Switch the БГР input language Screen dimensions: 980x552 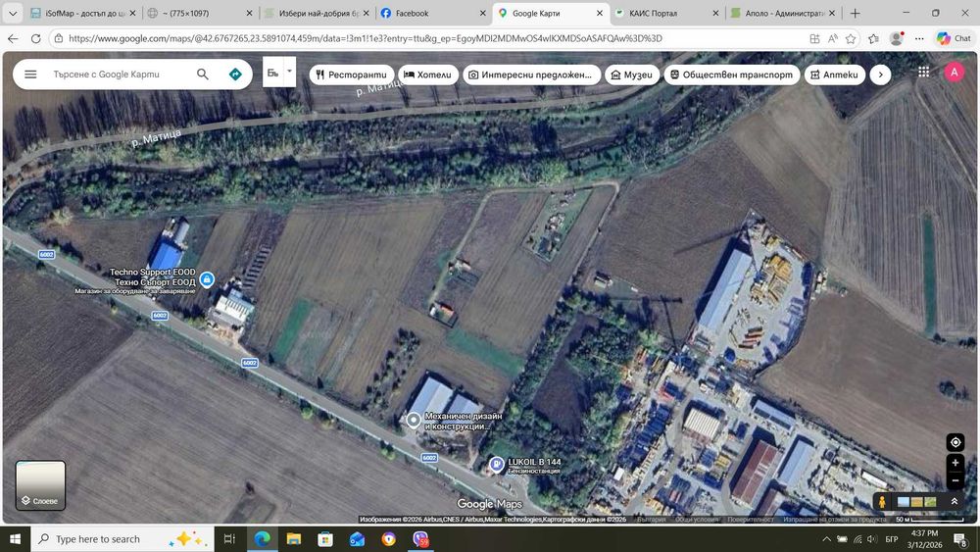coord(892,539)
